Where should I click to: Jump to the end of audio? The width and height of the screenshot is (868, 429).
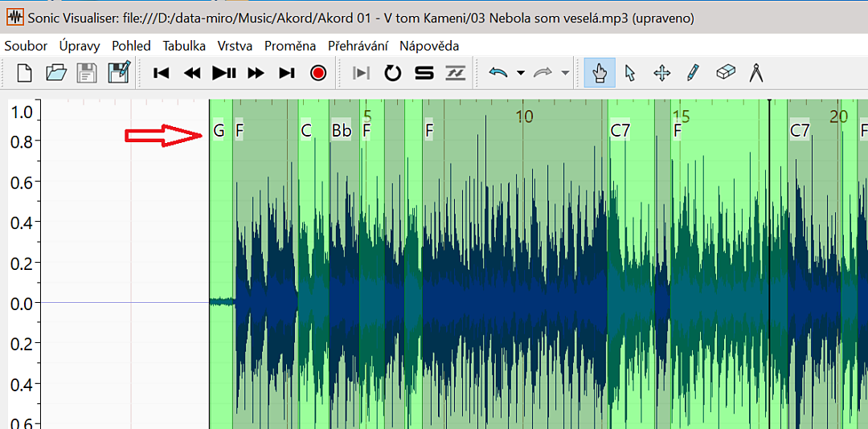tap(287, 73)
